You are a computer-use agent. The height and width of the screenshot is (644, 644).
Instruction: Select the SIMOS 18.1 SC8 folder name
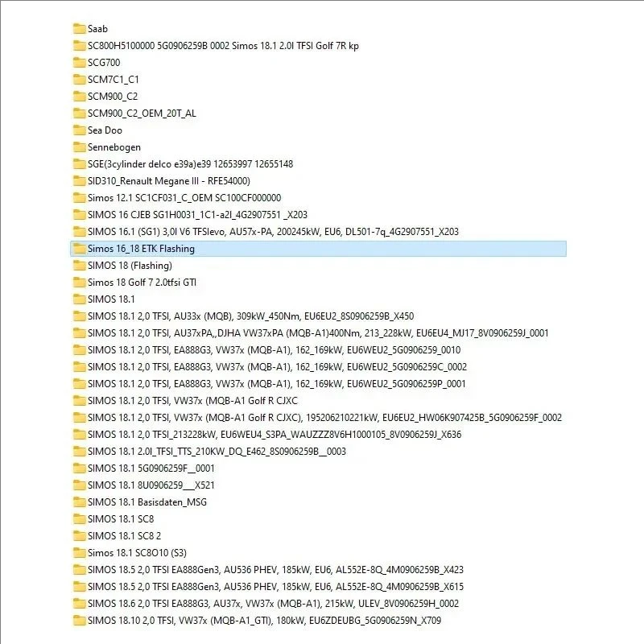[121, 518]
